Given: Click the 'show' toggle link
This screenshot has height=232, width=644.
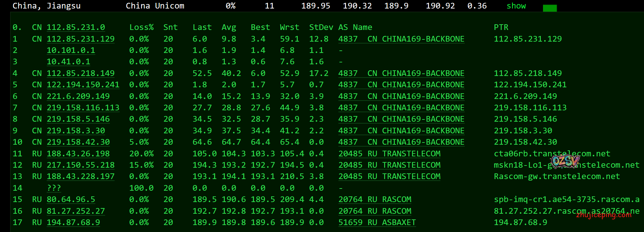Looking at the screenshot, I should pos(516,6).
